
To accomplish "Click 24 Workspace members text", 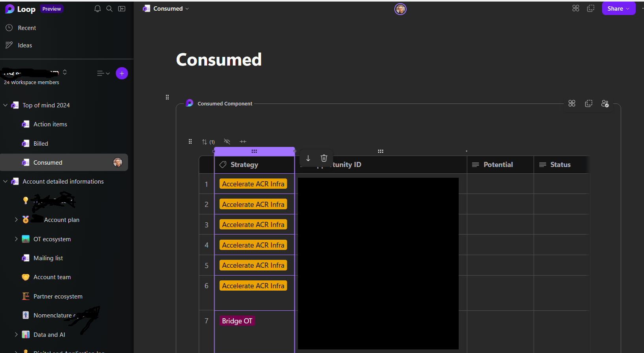I will point(32,83).
